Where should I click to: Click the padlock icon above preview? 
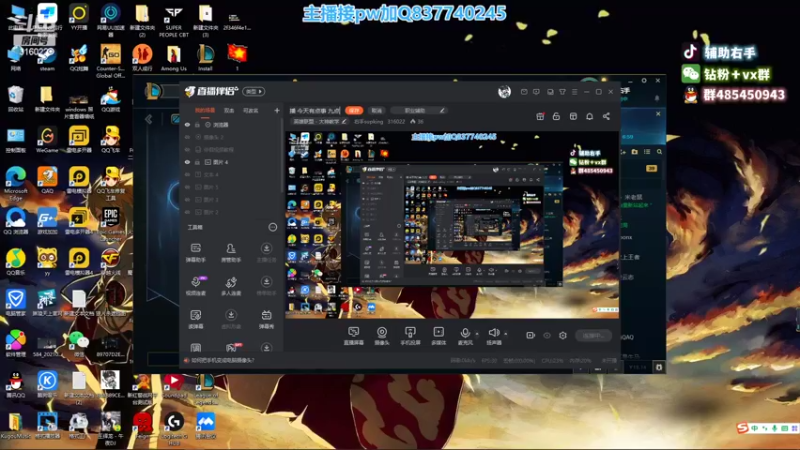[x=556, y=116]
